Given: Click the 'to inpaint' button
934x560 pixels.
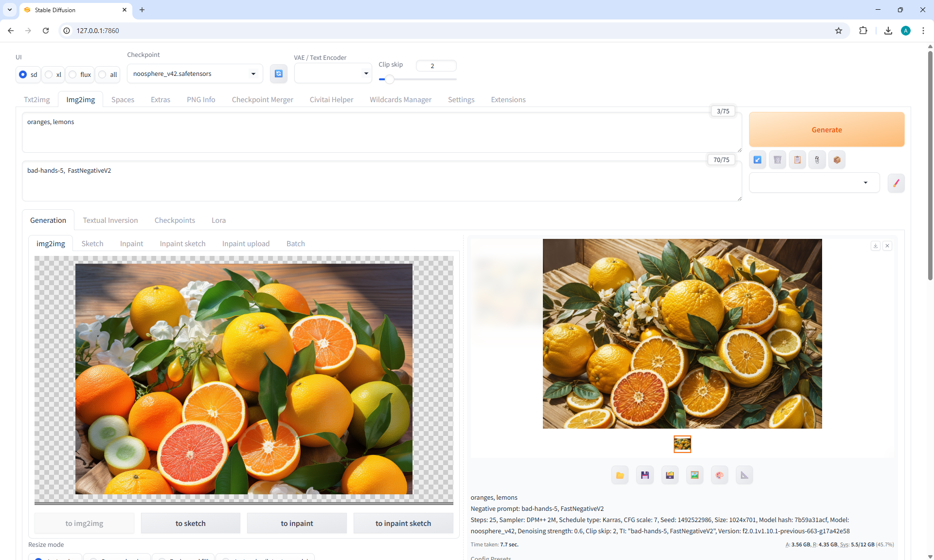Looking at the screenshot, I should point(297,524).
